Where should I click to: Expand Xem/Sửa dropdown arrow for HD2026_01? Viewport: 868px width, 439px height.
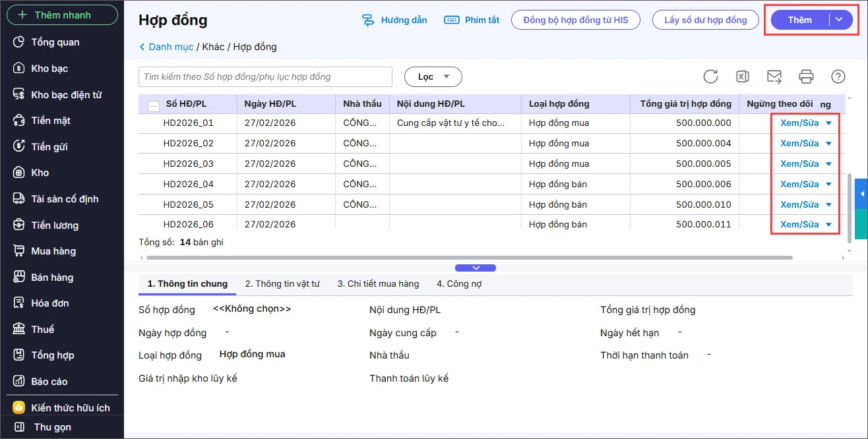[x=829, y=123]
